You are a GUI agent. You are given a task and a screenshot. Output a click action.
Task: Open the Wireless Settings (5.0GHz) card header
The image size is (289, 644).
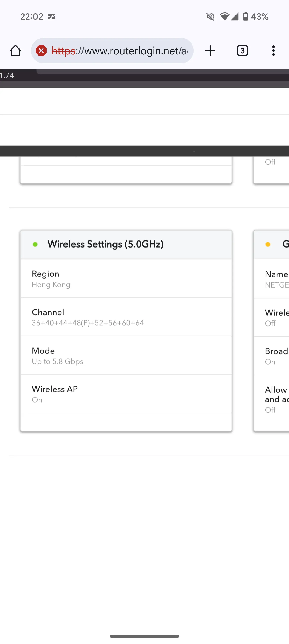point(126,244)
